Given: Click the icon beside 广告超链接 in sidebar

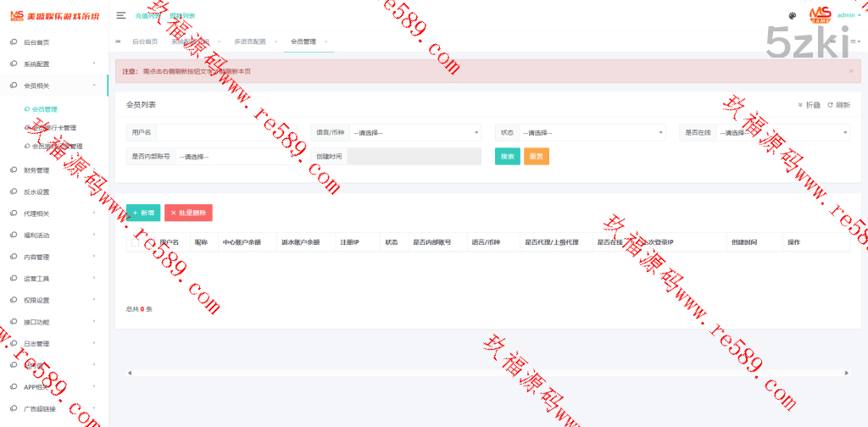Looking at the screenshot, I should pyautogui.click(x=14, y=408).
